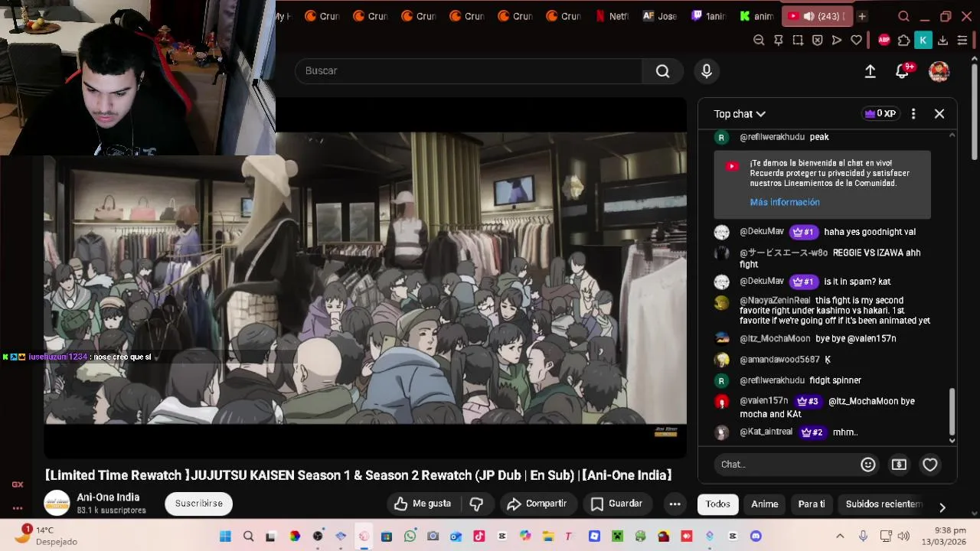Click the 0 XP crown indicator
Screen dimensions: 980x551
[x=880, y=114]
